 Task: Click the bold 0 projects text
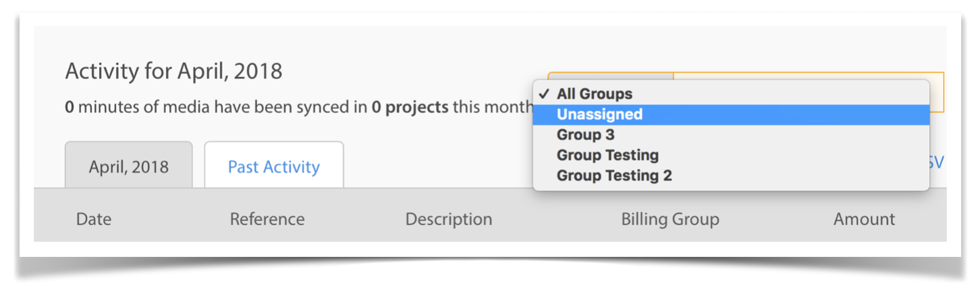point(410,107)
